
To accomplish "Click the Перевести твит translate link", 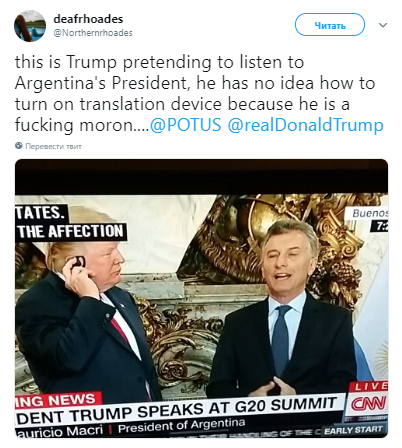I will (53, 146).
